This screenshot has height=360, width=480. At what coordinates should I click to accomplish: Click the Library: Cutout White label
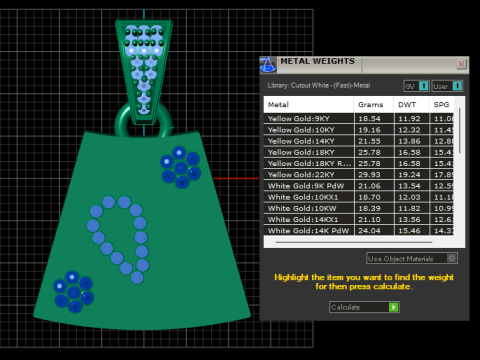319,86
